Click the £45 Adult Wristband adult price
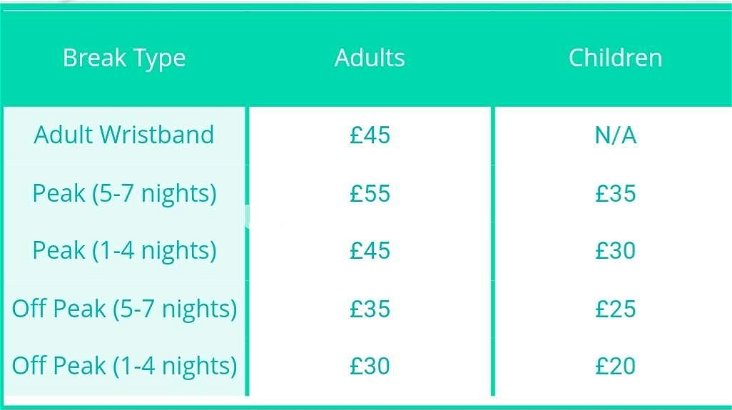 pyautogui.click(x=370, y=135)
